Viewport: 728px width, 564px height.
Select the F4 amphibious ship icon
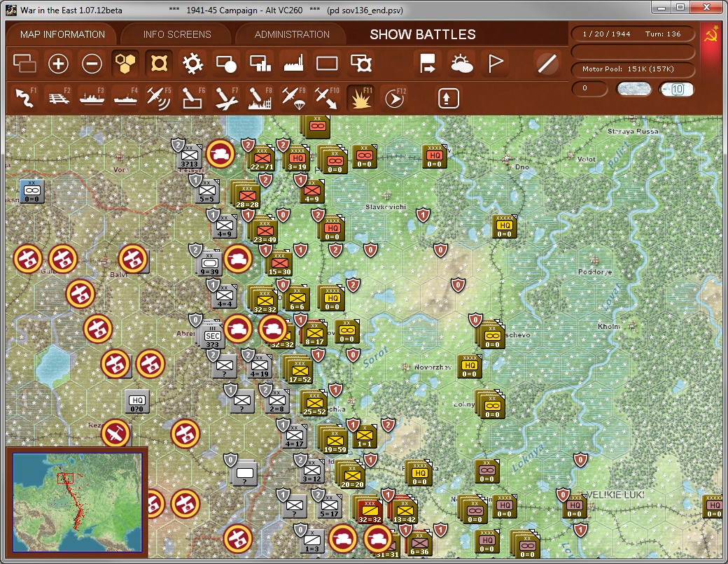click(x=125, y=98)
